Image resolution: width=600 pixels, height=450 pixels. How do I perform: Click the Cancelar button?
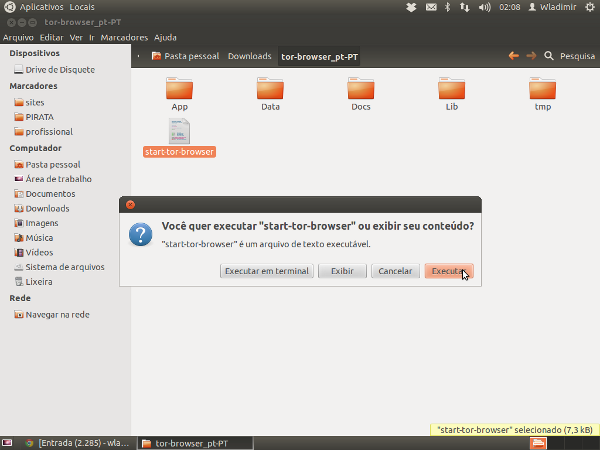click(x=395, y=271)
